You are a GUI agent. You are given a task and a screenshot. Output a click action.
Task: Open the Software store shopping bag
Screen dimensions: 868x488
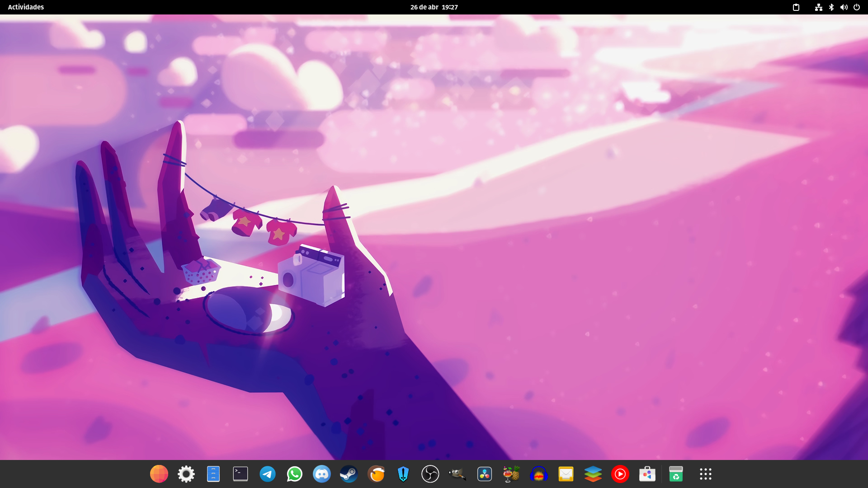[x=647, y=474]
